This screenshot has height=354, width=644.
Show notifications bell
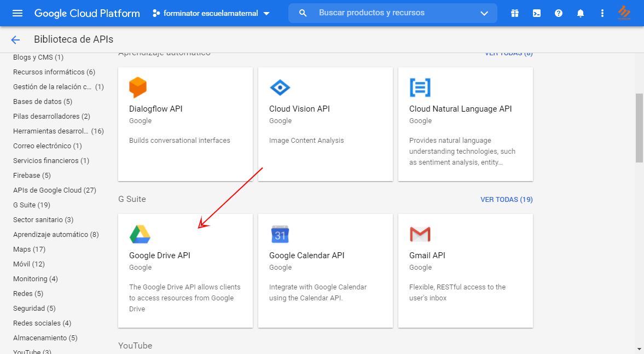point(581,13)
